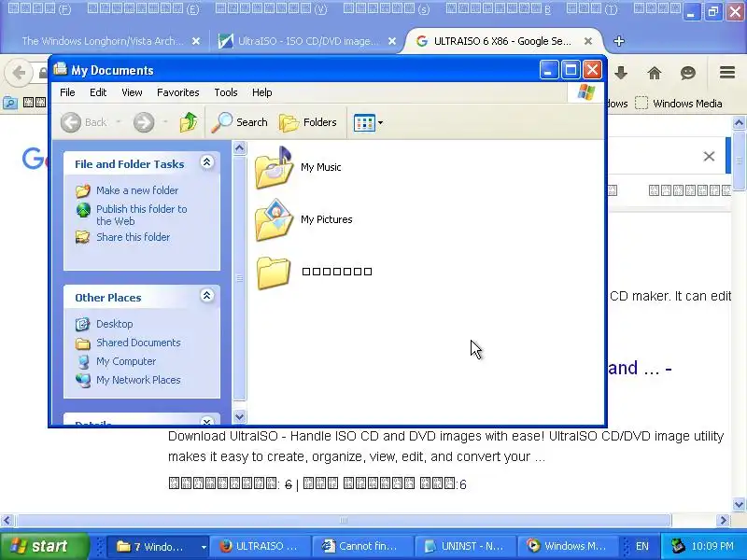Screen dimensions: 747x560
Task: Switch to the Windows Longhorn/Vista Archive tab
Action: coord(103,41)
